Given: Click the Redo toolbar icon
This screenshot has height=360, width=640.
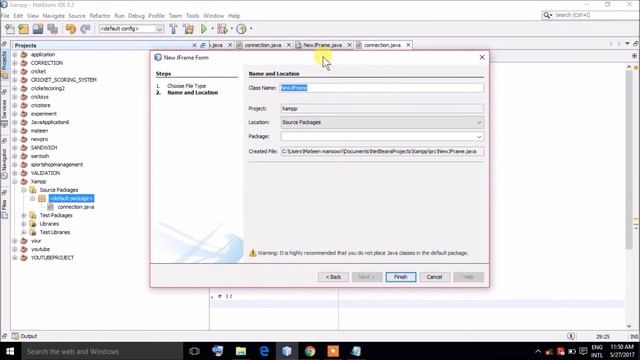Looking at the screenshot, I should (85, 29).
